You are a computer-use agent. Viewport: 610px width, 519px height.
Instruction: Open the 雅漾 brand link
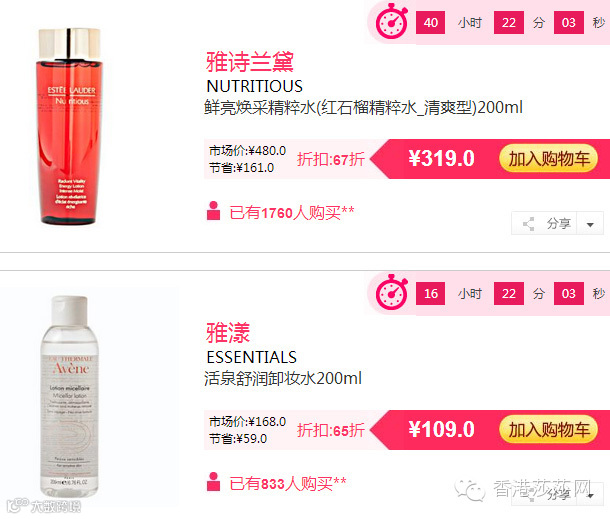228,333
